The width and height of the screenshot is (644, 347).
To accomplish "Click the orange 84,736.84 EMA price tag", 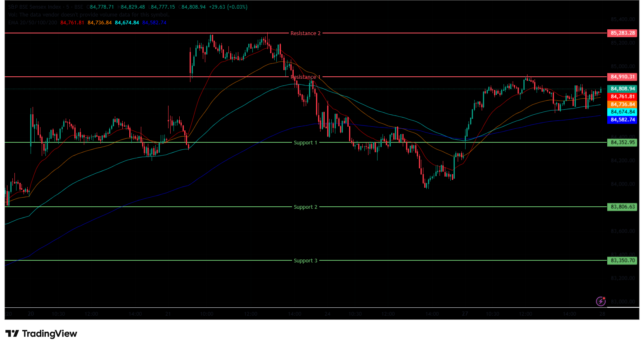I will (622, 104).
